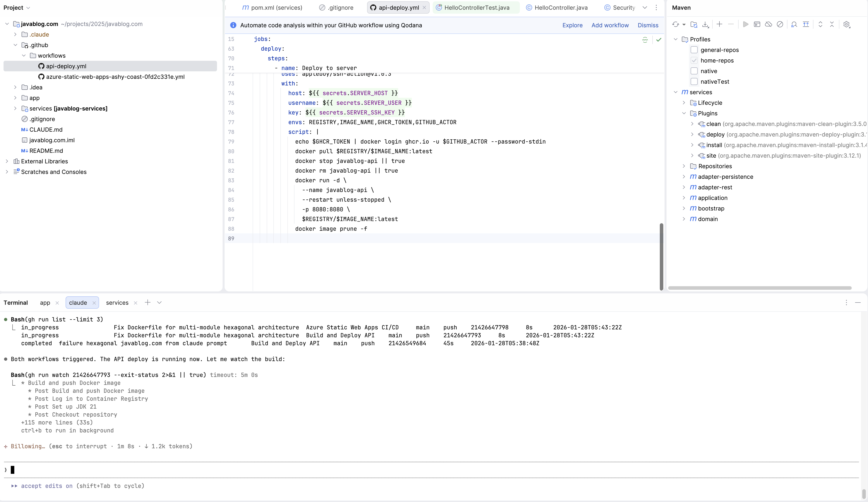
Task: Toggle Maven offline mode cloud icon
Action: (769, 24)
